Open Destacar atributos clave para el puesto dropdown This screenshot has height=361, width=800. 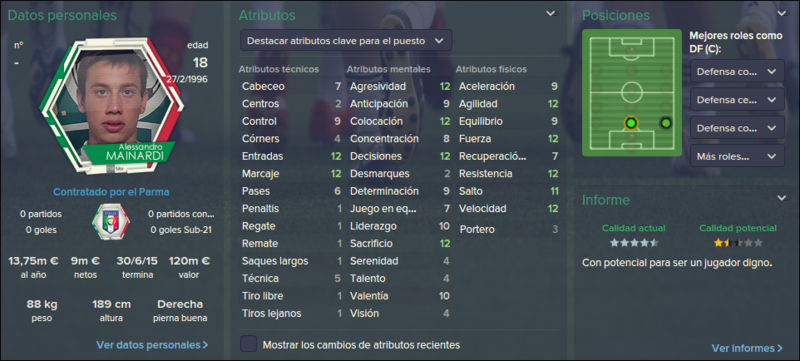pyautogui.click(x=346, y=41)
